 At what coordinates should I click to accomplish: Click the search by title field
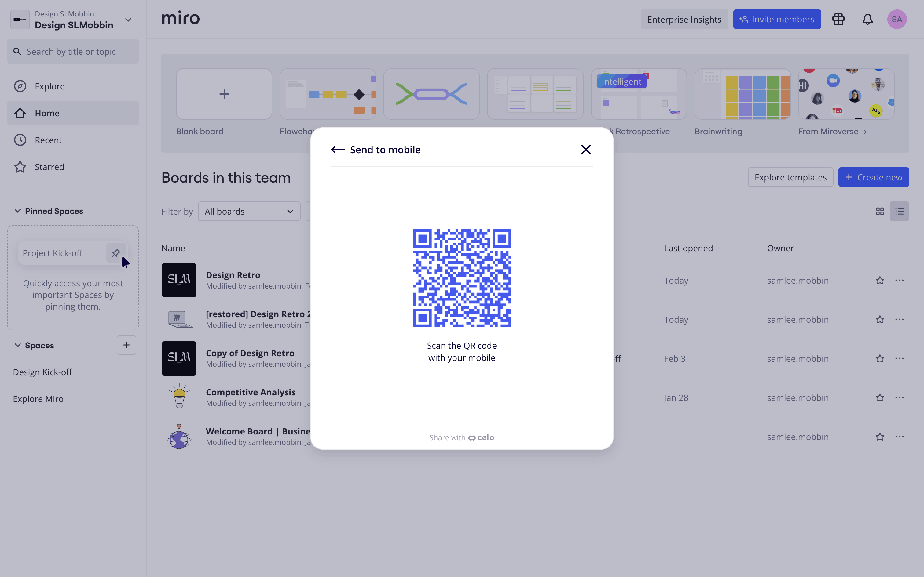pyautogui.click(x=72, y=52)
